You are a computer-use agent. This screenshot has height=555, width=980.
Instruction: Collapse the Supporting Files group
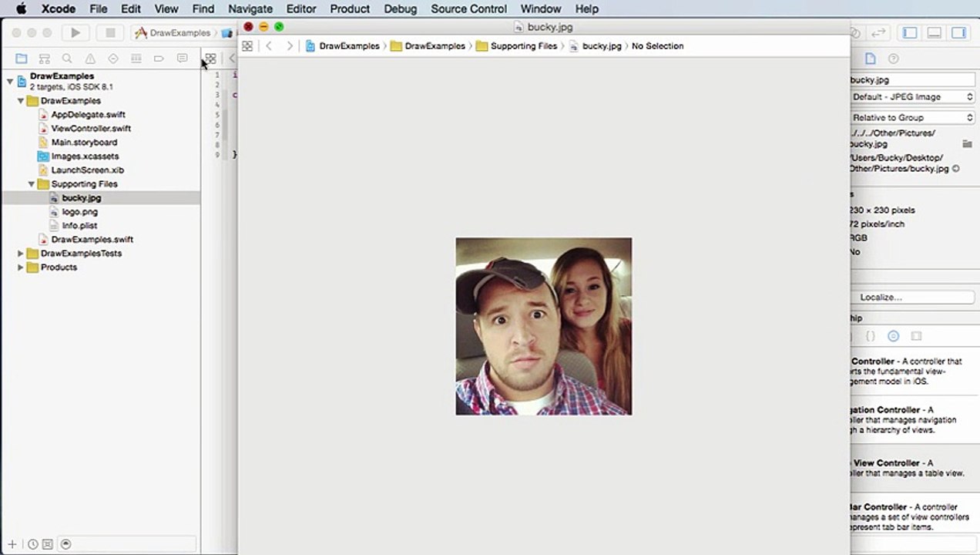point(32,184)
